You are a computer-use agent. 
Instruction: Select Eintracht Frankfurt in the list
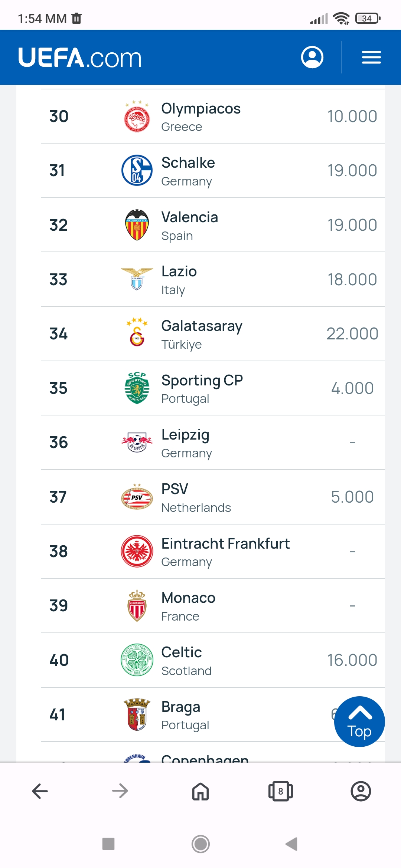coord(213,551)
